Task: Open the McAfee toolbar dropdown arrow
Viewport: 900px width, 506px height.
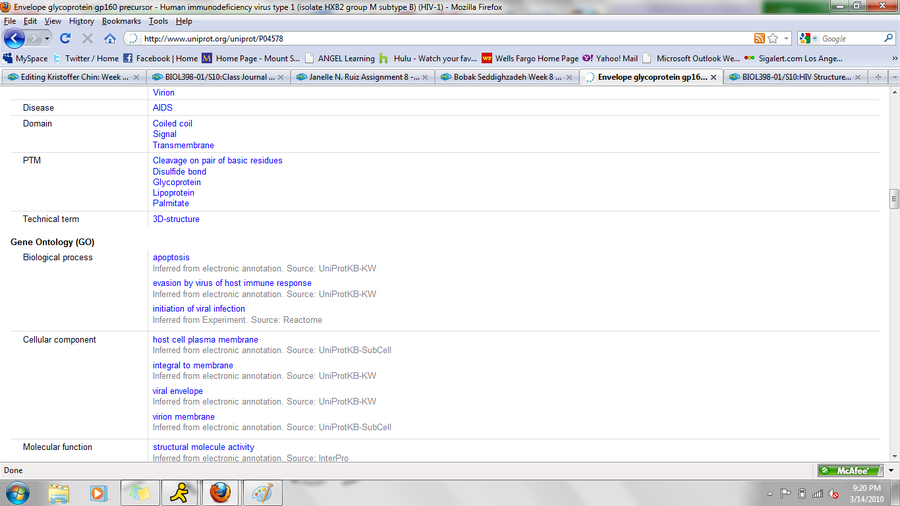Action: point(890,470)
